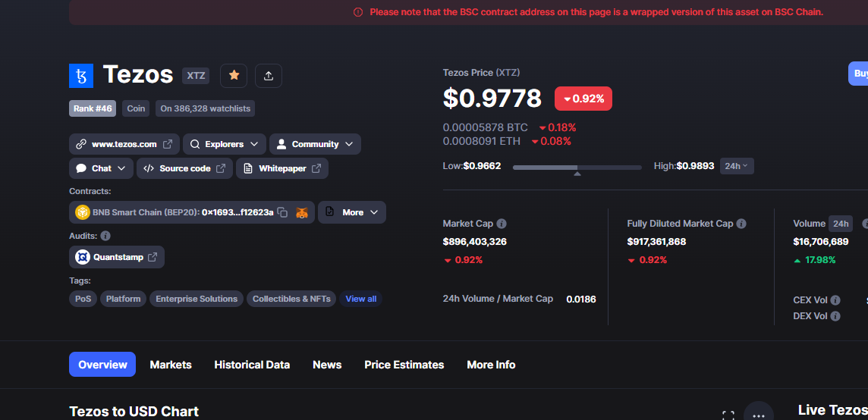Click the Tezos logo icon
The width and height of the screenshot is (868, 420).
tap(81, 76)
